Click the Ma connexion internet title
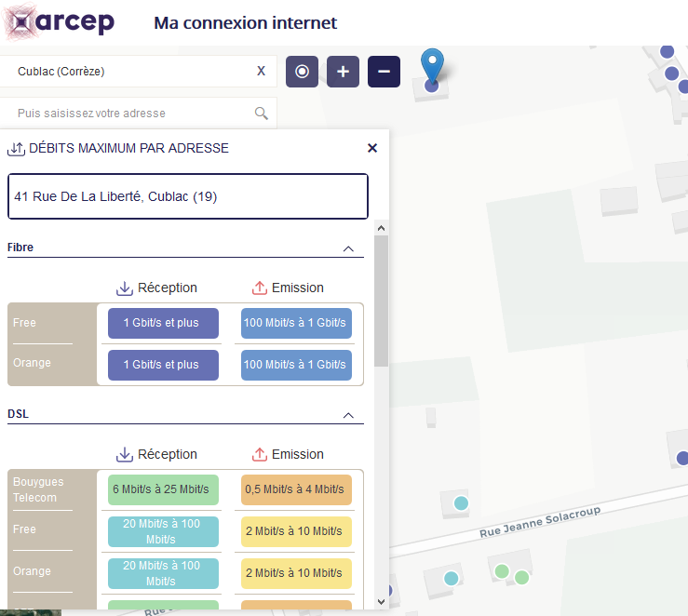Viewport: 688px width, 616px height. click(x=245, y=23)
